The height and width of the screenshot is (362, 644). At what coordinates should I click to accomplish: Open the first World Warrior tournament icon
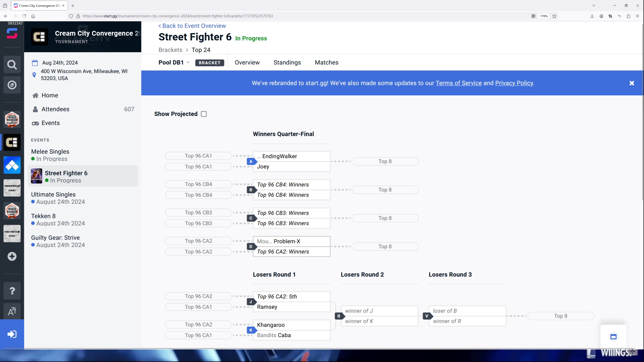[x=12, y=120]
